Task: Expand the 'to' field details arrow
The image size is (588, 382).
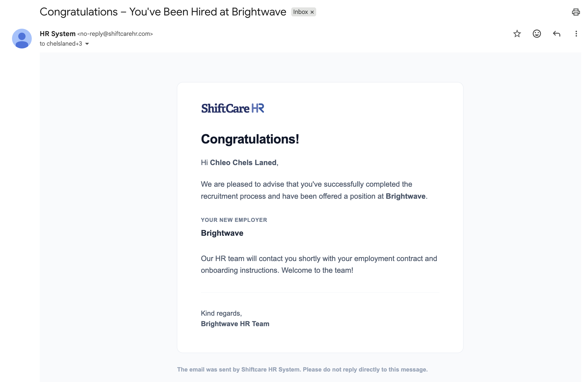Action: click(x=87, y=44)
